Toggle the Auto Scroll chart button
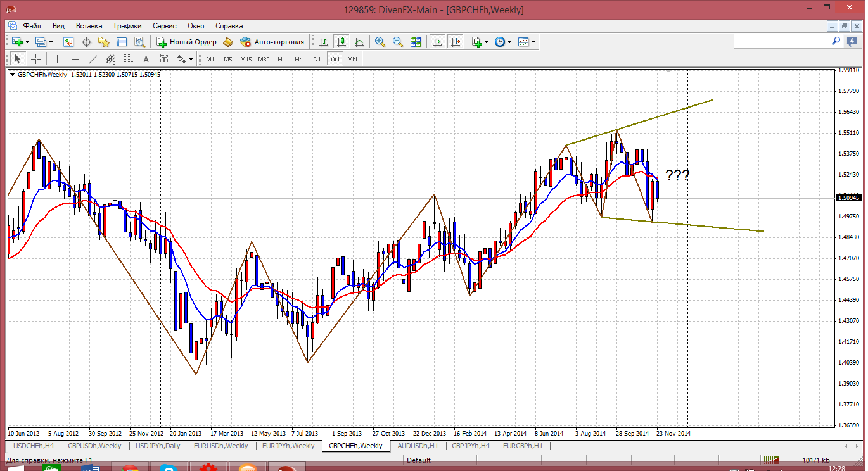 pyautogui.click(x=437, y=42)
